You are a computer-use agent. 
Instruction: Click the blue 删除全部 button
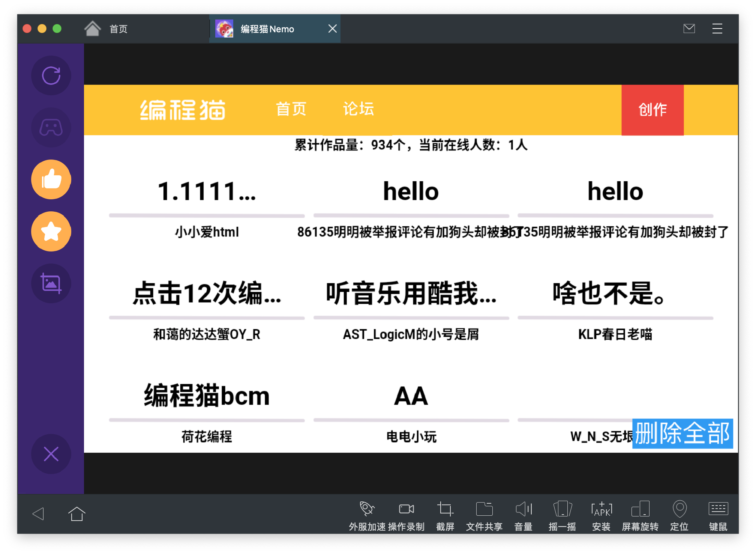[682, 434]
